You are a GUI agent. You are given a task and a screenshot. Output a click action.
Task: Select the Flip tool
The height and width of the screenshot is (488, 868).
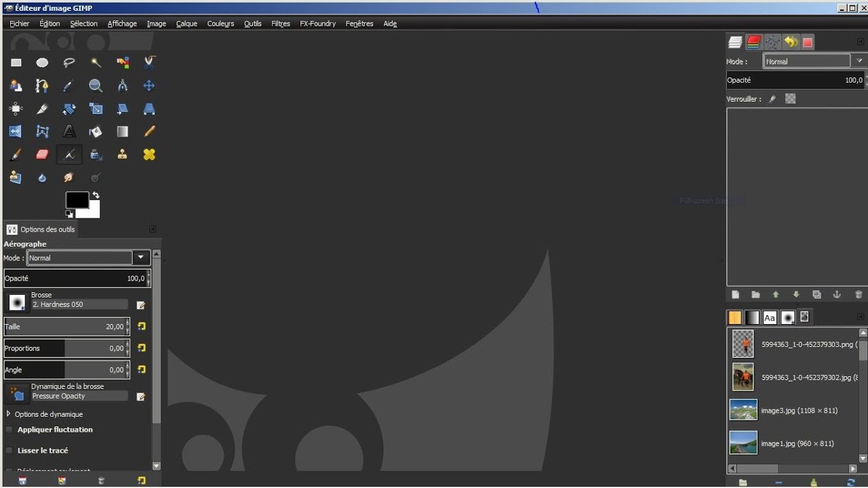[16, 131]
